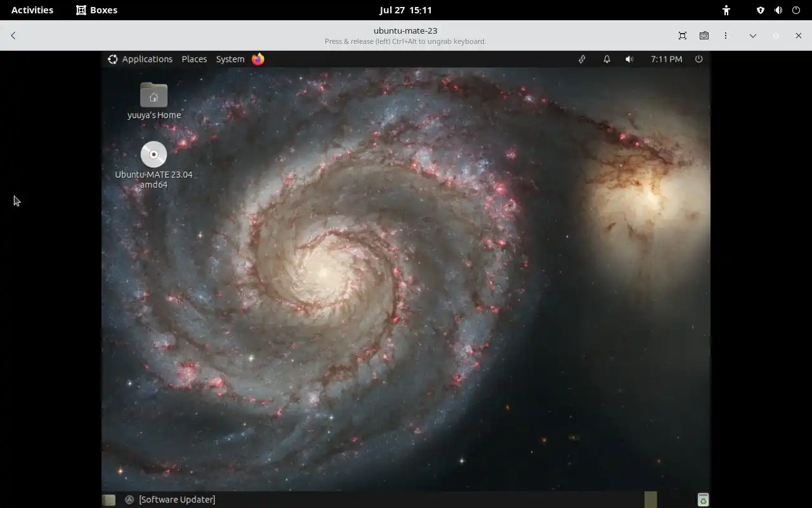This screenshot has height=508, width=812.
Task: Open the Applications menu in MATE panel
Action: point(140,59)
